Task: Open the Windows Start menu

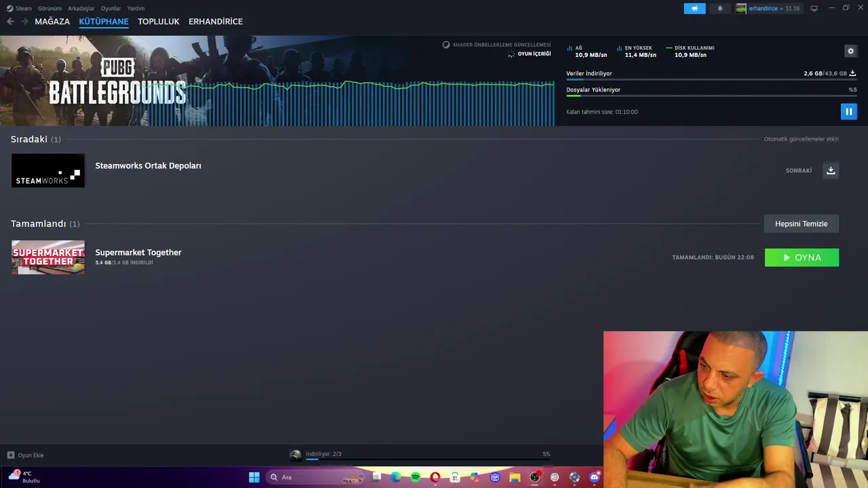Action: [x=254, y=477]
